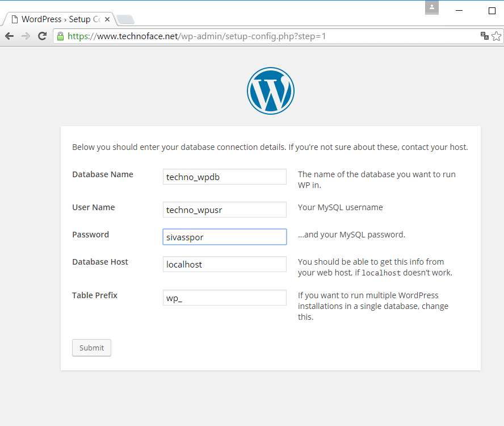504x426 pixels.
Task: Minimize the browser window
Action: (459, 10)
